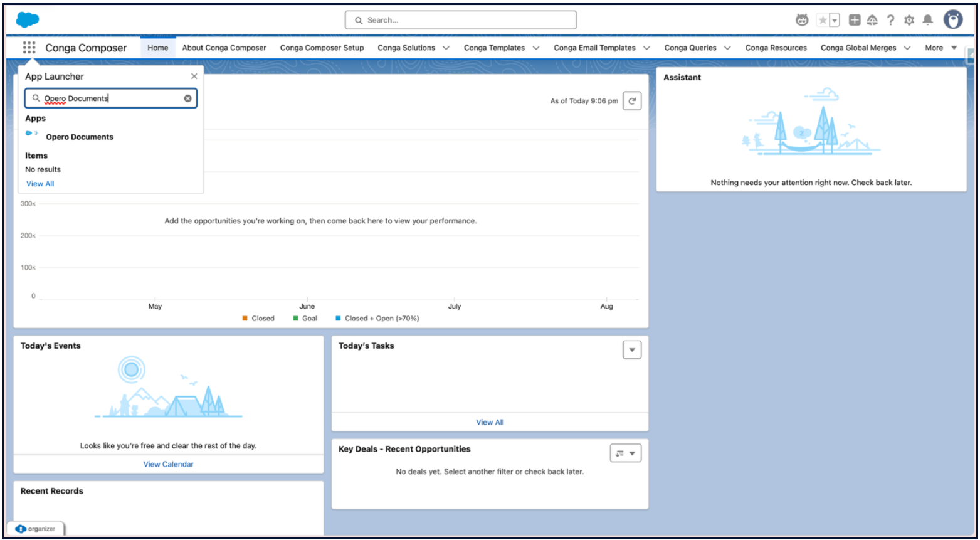
Task: Focus the global Search field
Action: click(x=460, y=20)
